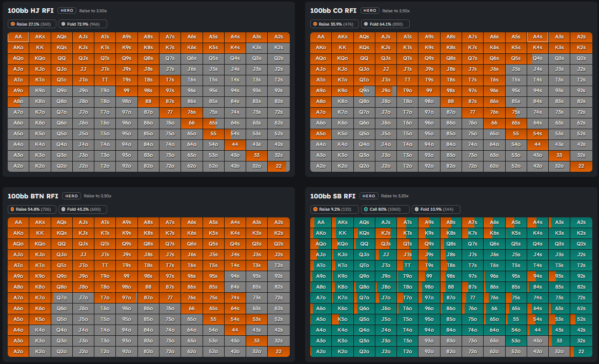Image resolution: width=599 pixels, height=364 pixels.
Task: Select the A2s cell in SB RFI grid
Action: [x=581, y=223]
